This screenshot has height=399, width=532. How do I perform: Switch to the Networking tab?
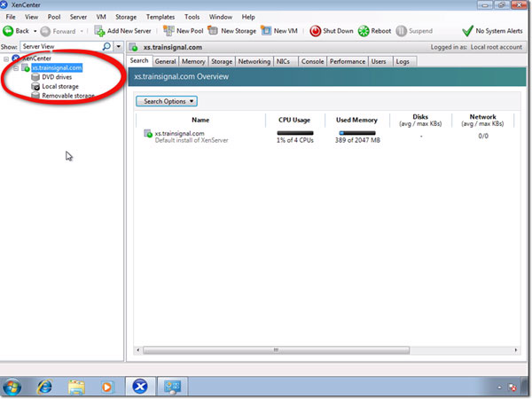(x=254, y=61)
